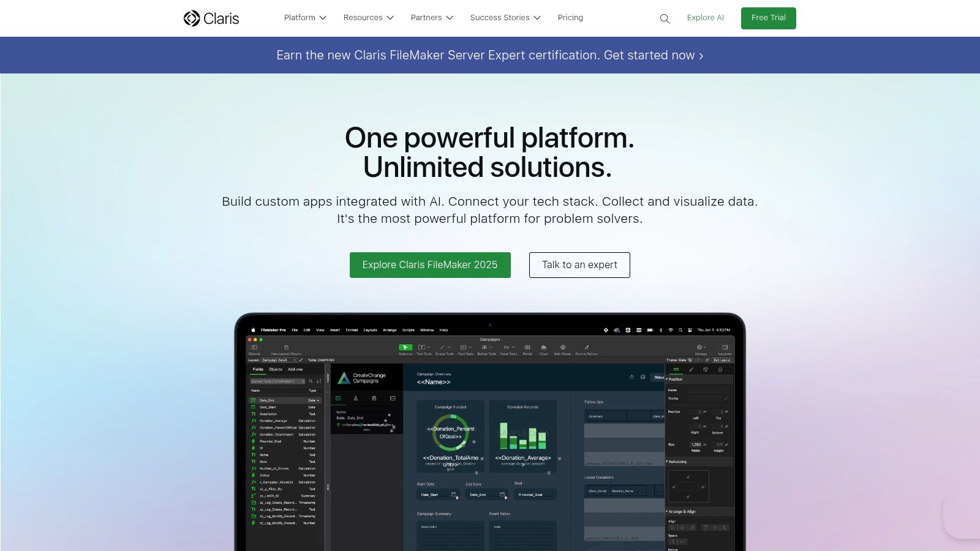The height and width of the screenshot is (551, 980).
Task: Select the green Selection tool in FileMaker
Action: coord(405,347)
